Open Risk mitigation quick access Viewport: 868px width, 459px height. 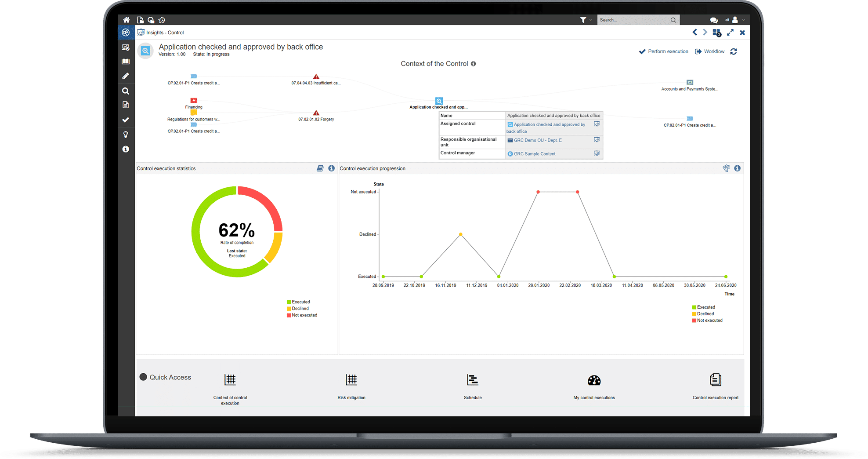tap(351, 387)
